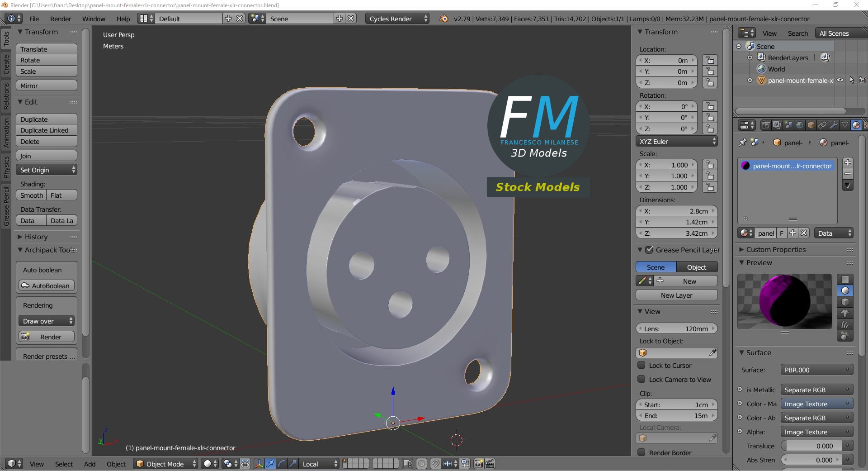
Task: Pin the properties context with the pushpin
Action: [742, 143]
